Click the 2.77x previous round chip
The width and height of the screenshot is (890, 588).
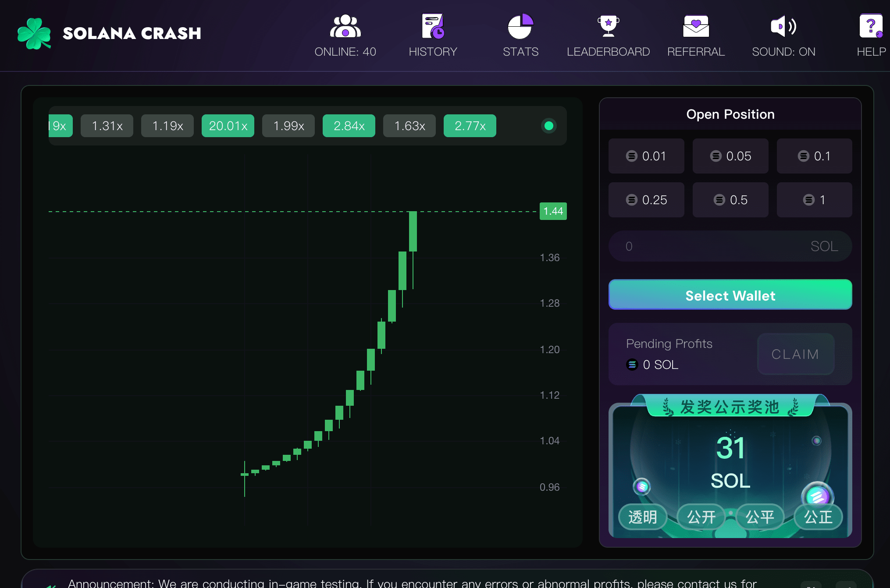point(470,126)
